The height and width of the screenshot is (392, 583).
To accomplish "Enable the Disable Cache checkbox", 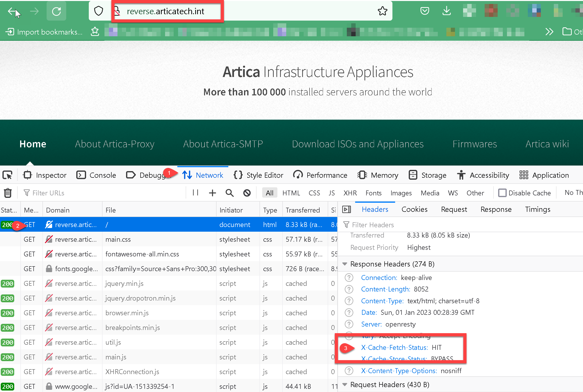I will [x=502, y=193].
